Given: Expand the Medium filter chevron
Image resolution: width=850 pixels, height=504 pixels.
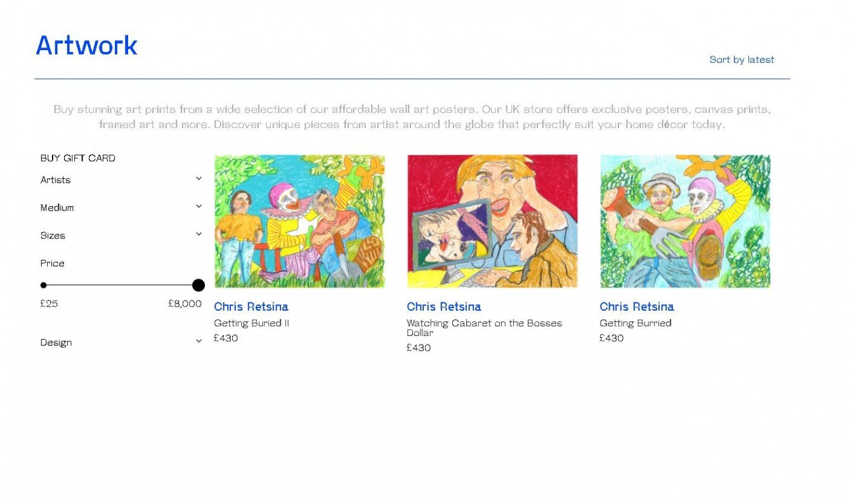Looking at the screenshot, I should pos(199,207).
